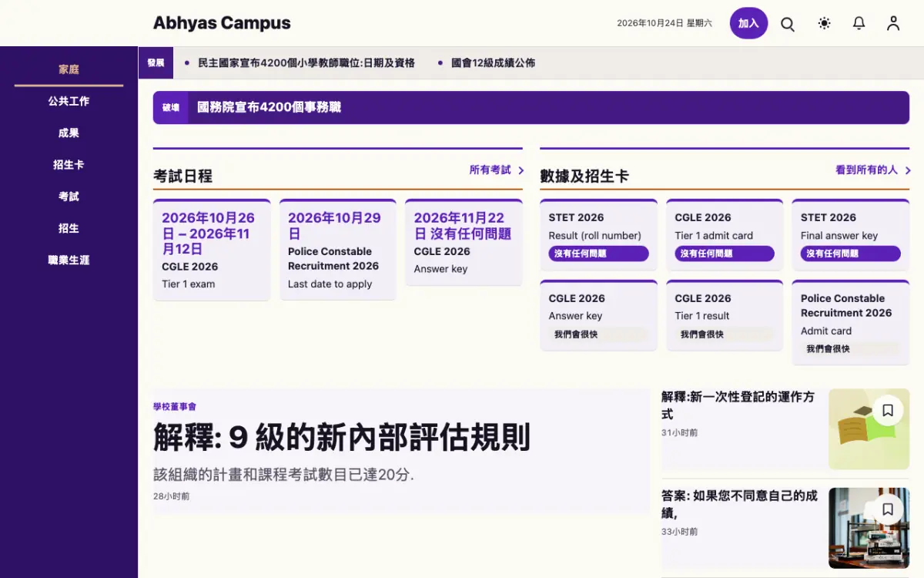The image size is (924, 578).
Task: Open Police Constable Last date to apply card
Action: [x=337, y=250]
